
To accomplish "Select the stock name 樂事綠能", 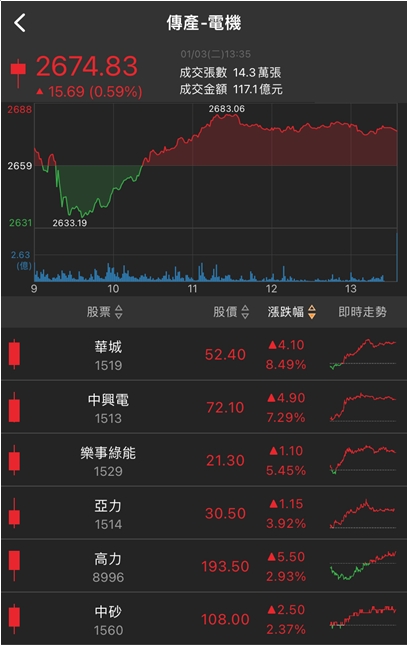I will 108,453.
